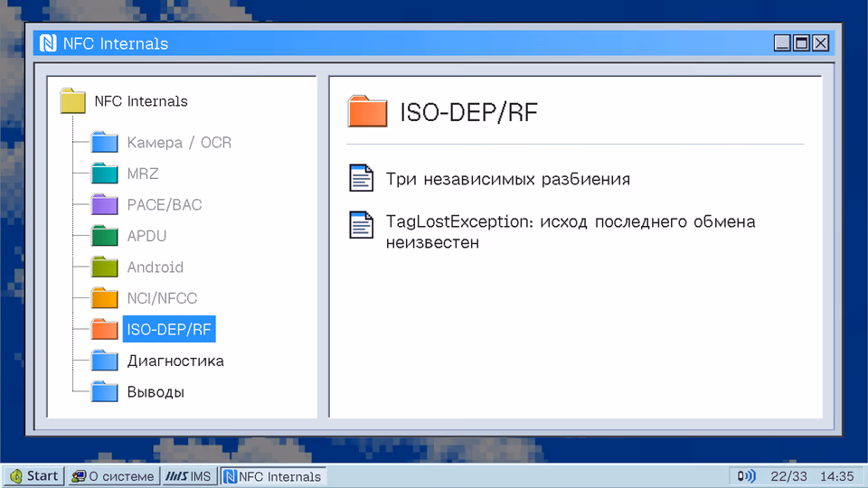
Task: Click the purple PACE/BAC folder icon
Action: (x=105, y=205)
